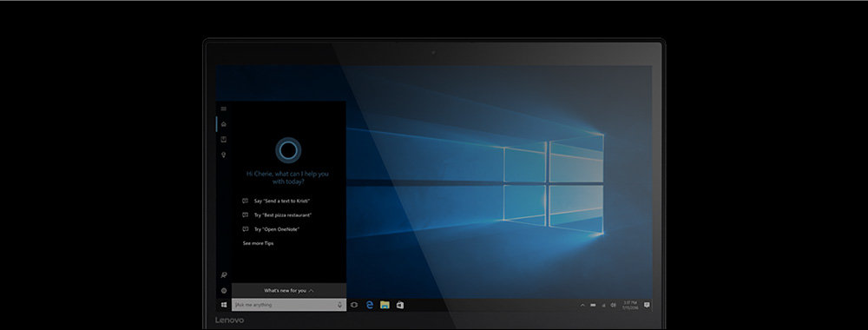Open Task View on the taskbar

point(354,305)
